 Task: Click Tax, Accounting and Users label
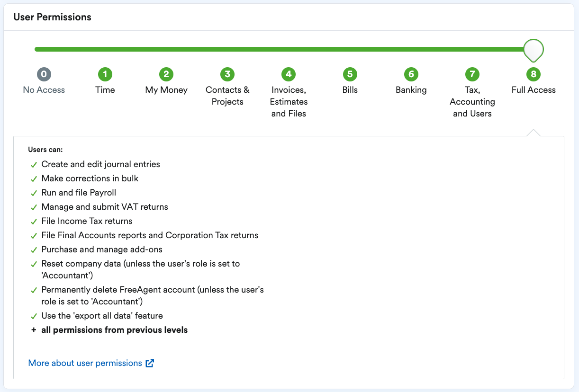pyautogui.click(x=472, y=102)
